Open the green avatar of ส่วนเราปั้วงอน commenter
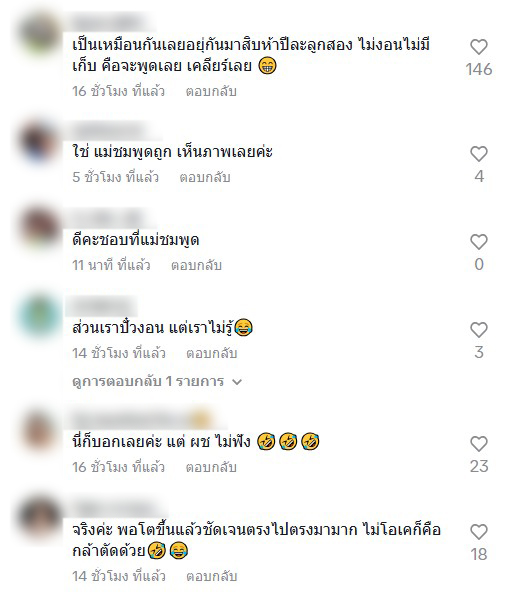Image resolution: width=515 pixels, height=592 pixels. 39,316
